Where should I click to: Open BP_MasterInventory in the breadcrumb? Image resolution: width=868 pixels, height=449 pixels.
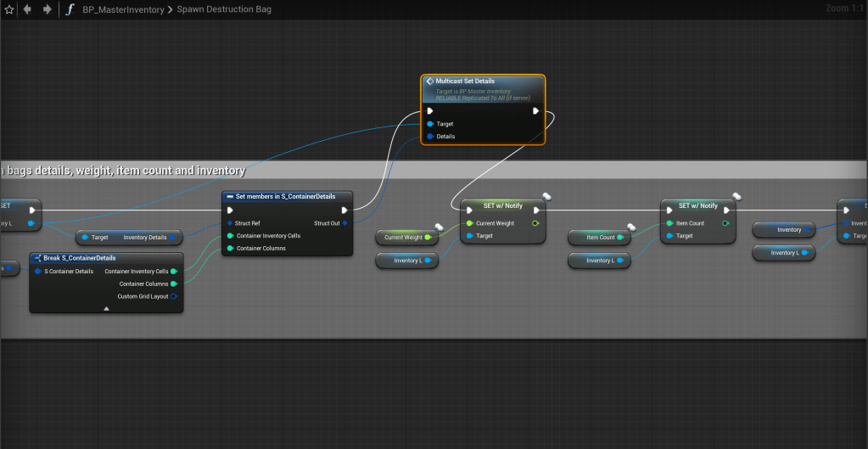(x=122, y=9)
